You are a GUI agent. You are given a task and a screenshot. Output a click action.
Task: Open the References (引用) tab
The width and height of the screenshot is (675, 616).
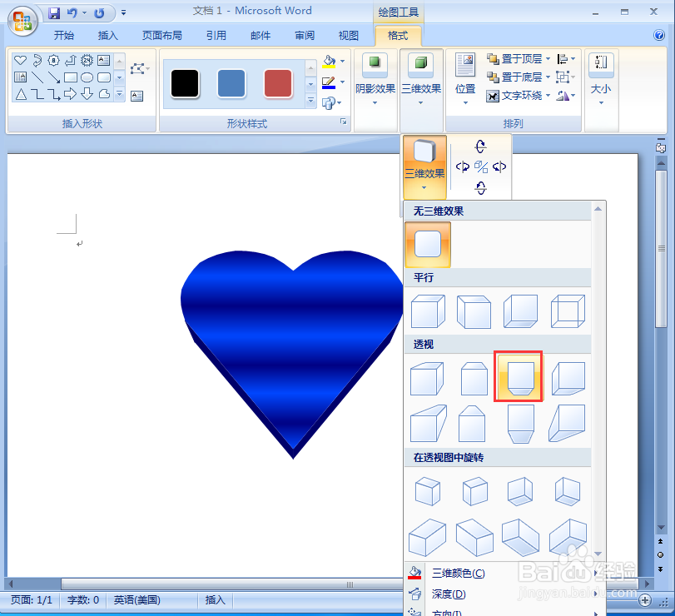(216, 35)
